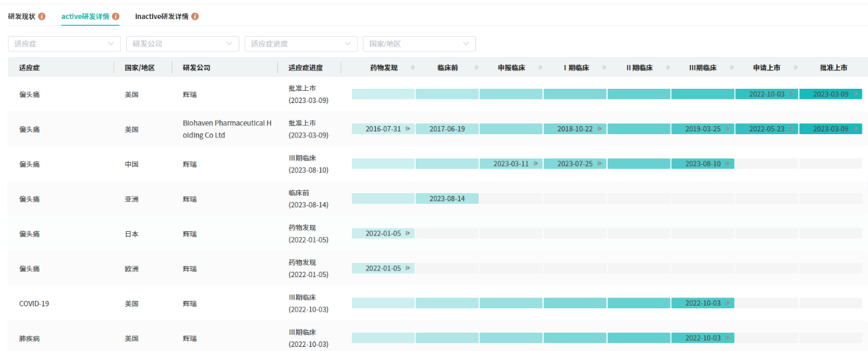Click info icon beside Inactive研发详情 tab
This screenshot has width=868, height=351.
coord(195,16)
